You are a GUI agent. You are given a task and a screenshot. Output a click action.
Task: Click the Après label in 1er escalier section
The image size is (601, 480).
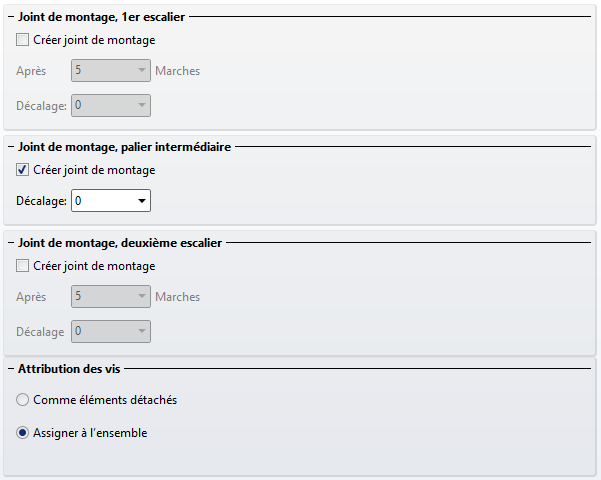tap(31, 72)
